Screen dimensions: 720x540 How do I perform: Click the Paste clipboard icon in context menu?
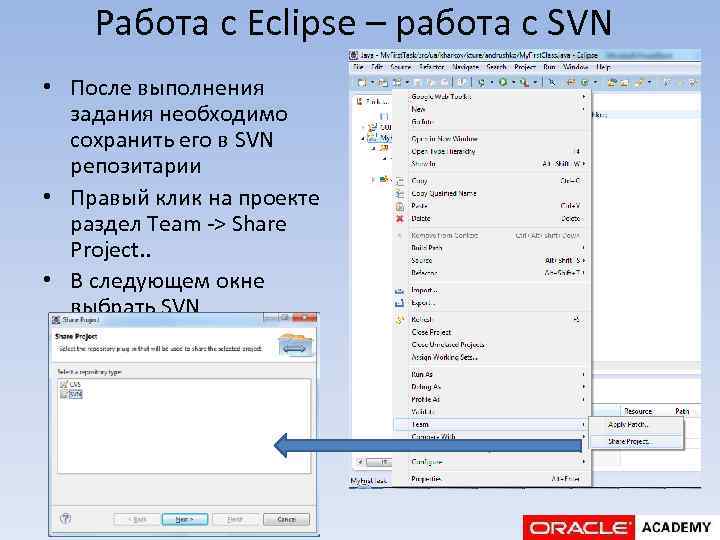click(x=400, y=207)
